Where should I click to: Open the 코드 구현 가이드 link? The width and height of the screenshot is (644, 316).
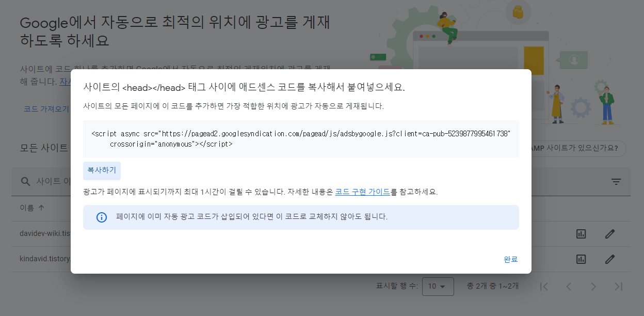[x=362, y=192]
